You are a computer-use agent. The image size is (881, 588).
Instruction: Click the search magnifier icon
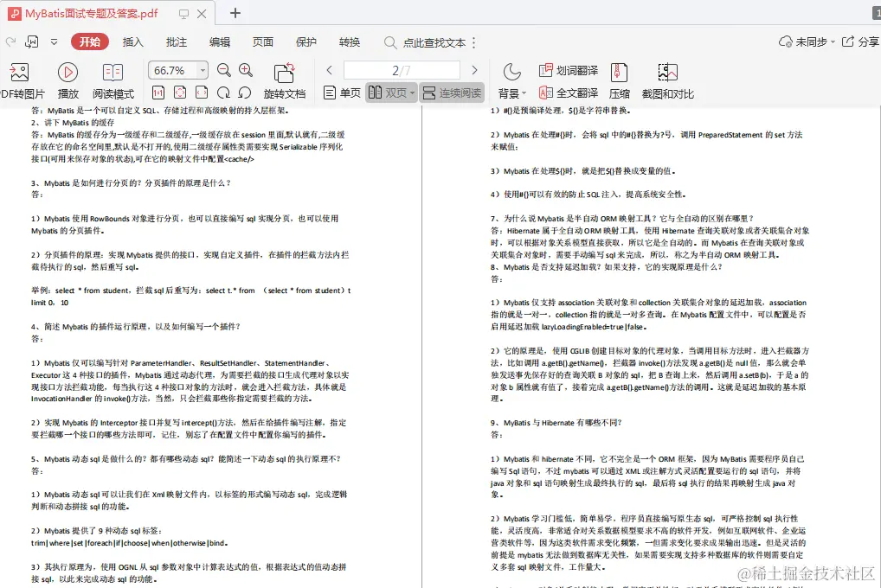coord(390,42)
